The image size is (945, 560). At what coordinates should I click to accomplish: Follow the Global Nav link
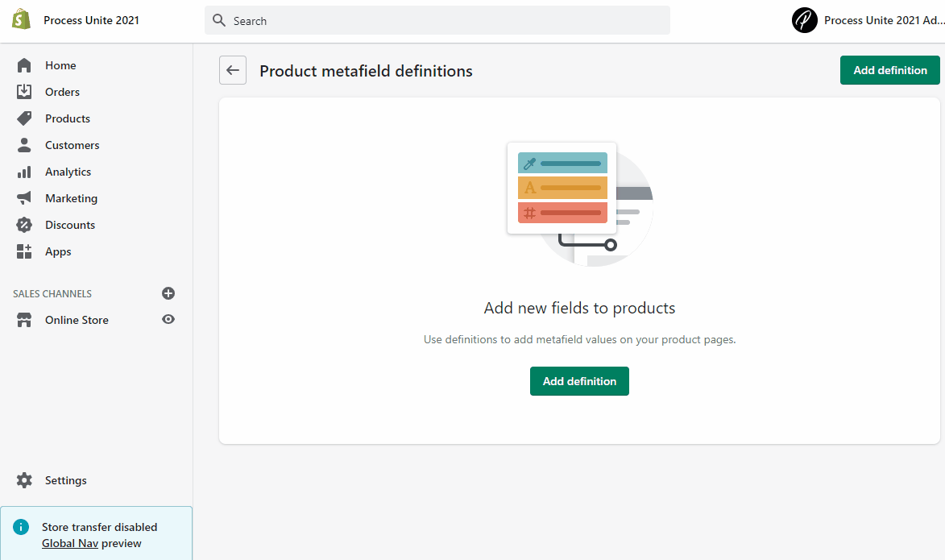(x=70, y=543)
